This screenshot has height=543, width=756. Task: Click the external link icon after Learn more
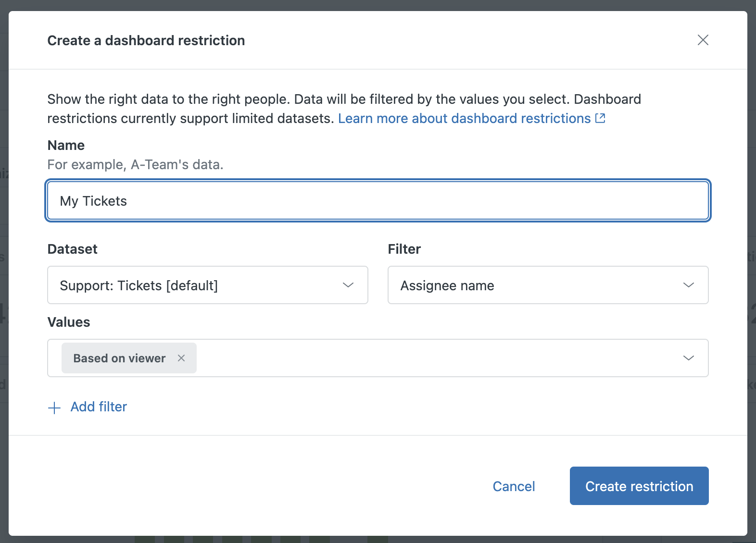(600, 118)
